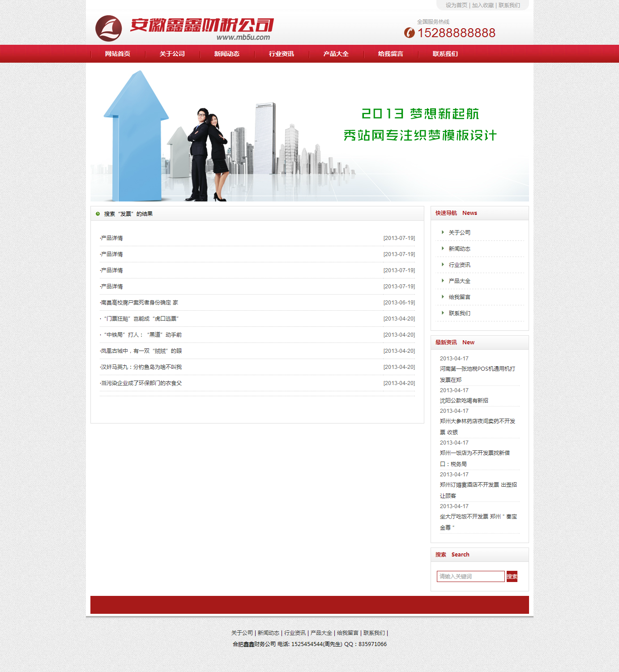
Task: Click the arrow icon beside 新闻动态 in sidebar
Action: (x=443, y=248)
